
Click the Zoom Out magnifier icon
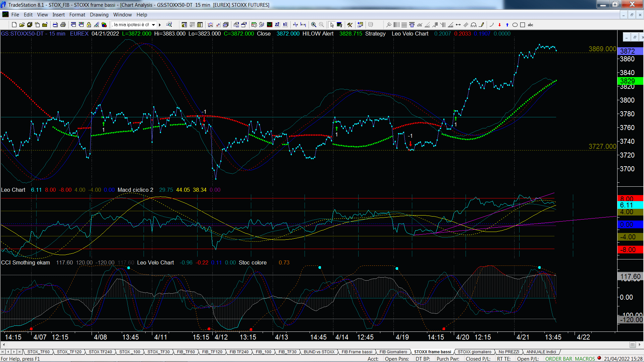tap(321, 25)
